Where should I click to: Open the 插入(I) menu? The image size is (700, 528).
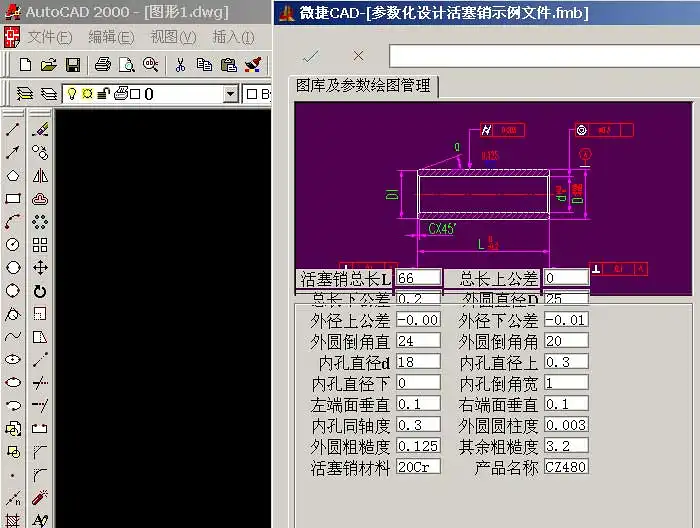(233, 37)
